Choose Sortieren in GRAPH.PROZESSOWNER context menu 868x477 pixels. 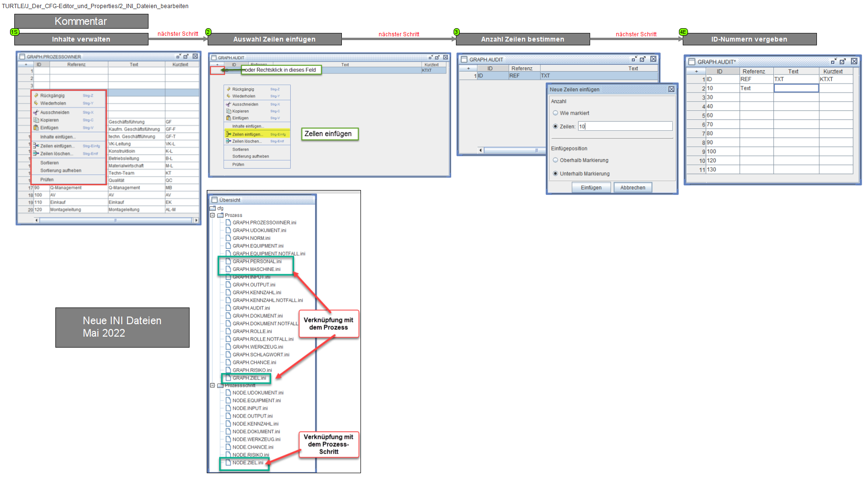50,163
